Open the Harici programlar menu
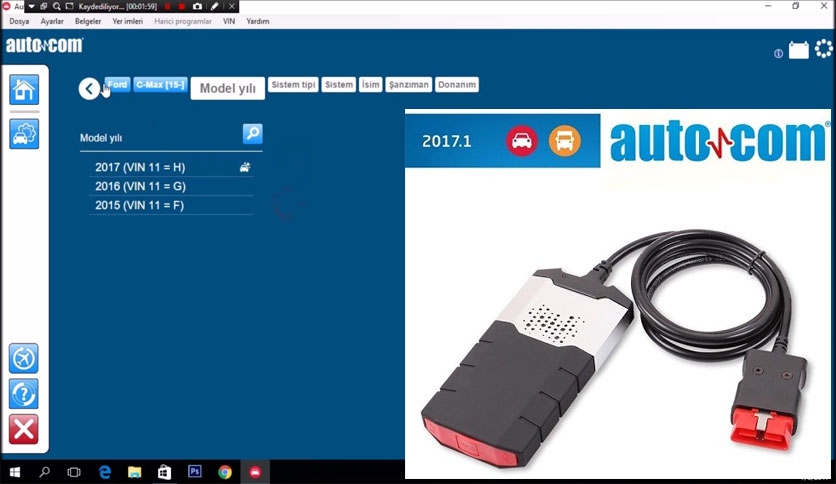Screen dimensions: 836x484 tap(183, 21)
